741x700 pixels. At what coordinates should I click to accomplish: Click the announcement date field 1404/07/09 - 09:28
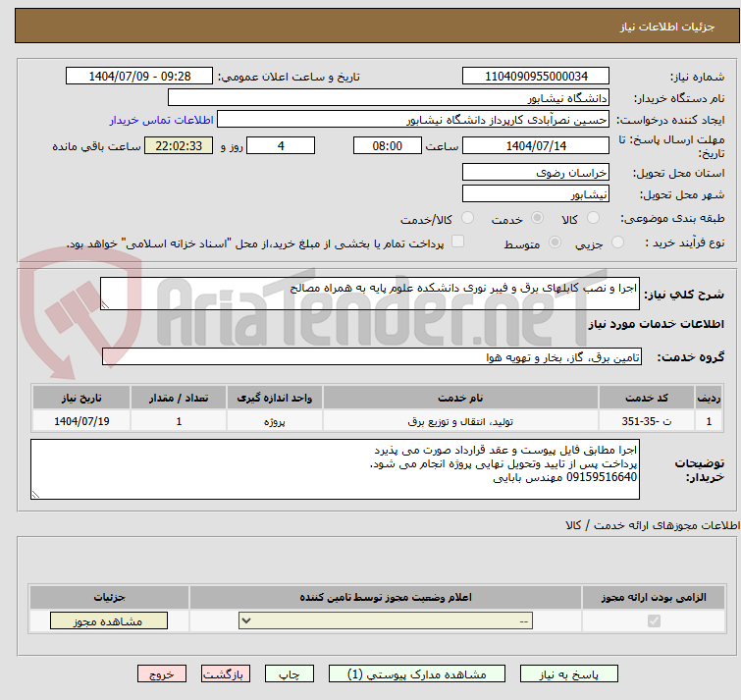(139, 77)
